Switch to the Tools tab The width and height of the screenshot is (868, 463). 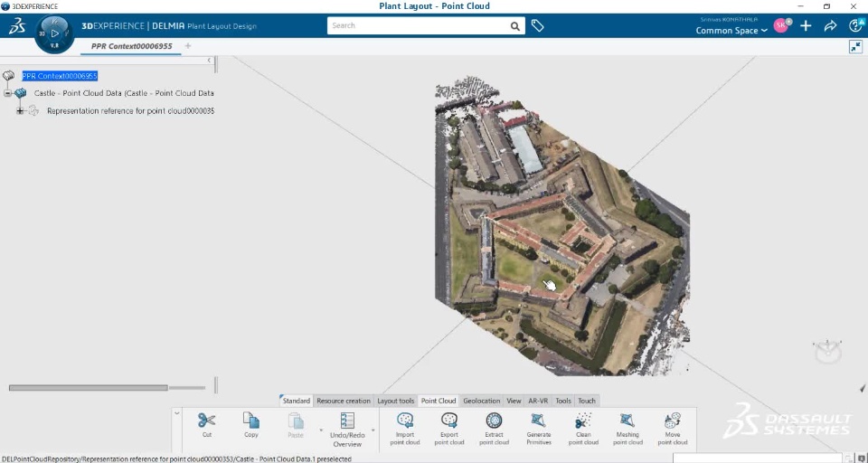click(563, 401)
